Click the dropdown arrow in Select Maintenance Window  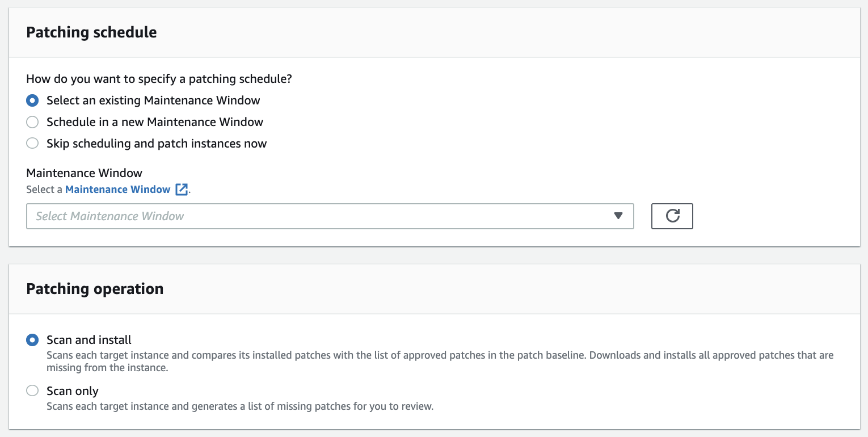tap(618, 216)
